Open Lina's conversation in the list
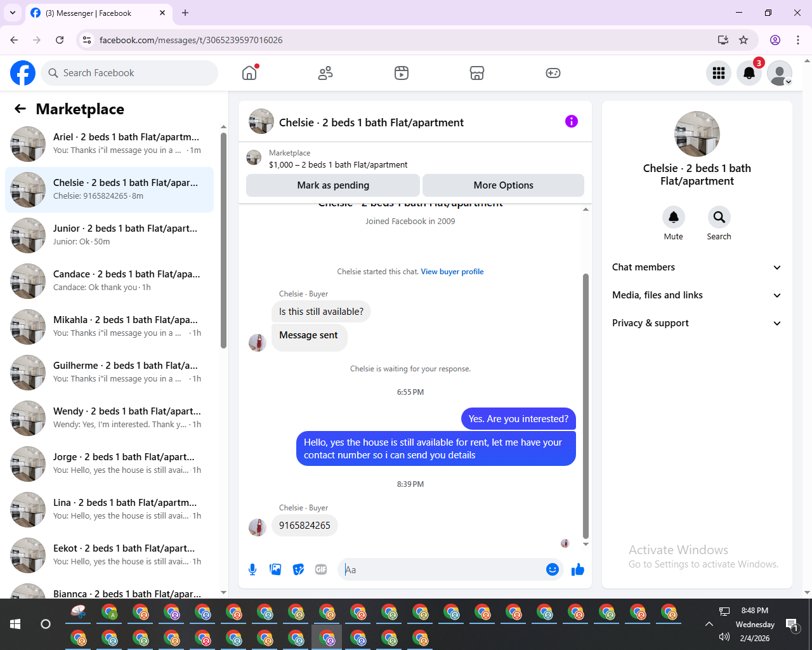 (x=109, y=510)
